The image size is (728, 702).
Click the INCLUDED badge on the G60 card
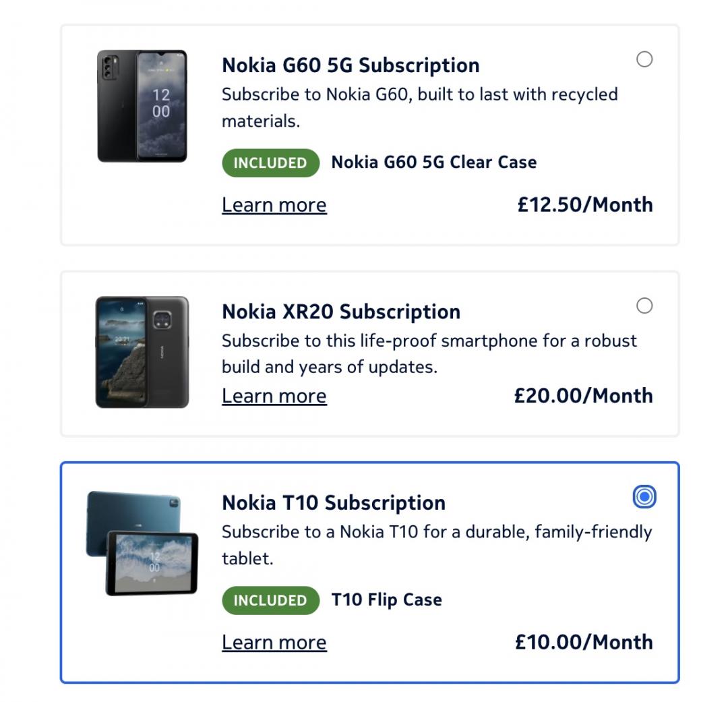coord(270,163)
